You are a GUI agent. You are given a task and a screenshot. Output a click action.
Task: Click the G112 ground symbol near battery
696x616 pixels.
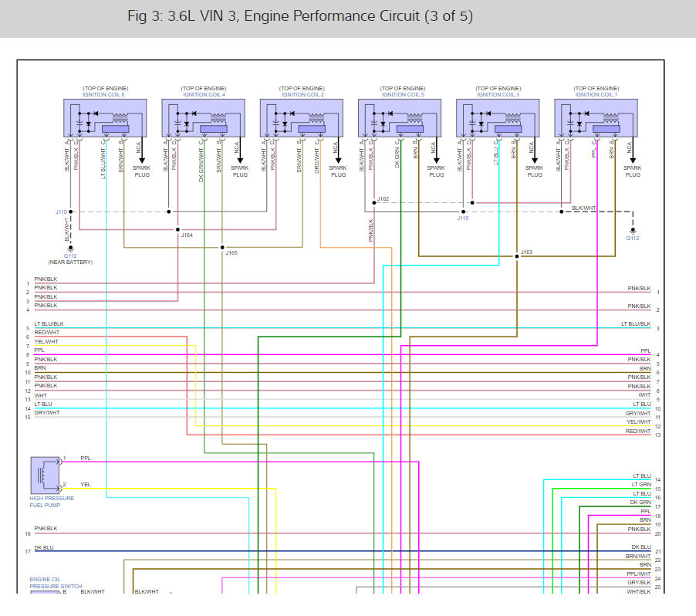[70, 249]
